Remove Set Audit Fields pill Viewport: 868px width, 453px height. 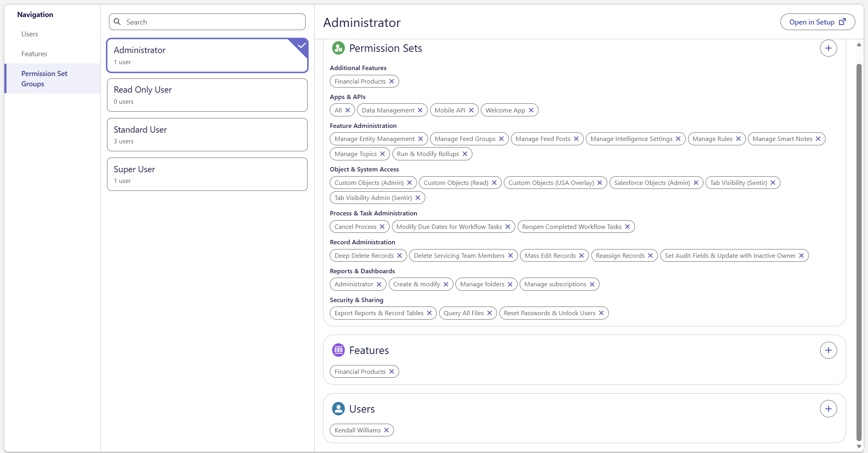click(801, 255)
